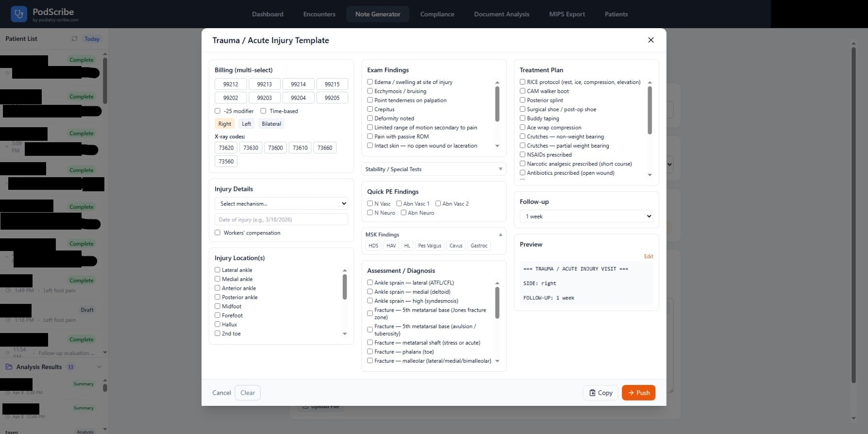The width and height of the screenshot is (868, 434).
Task: Select the HAV MSK finding
Action: [x=391, y=246]
